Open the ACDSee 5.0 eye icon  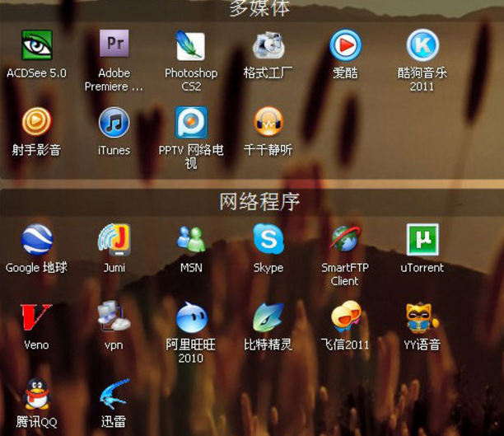36,45
